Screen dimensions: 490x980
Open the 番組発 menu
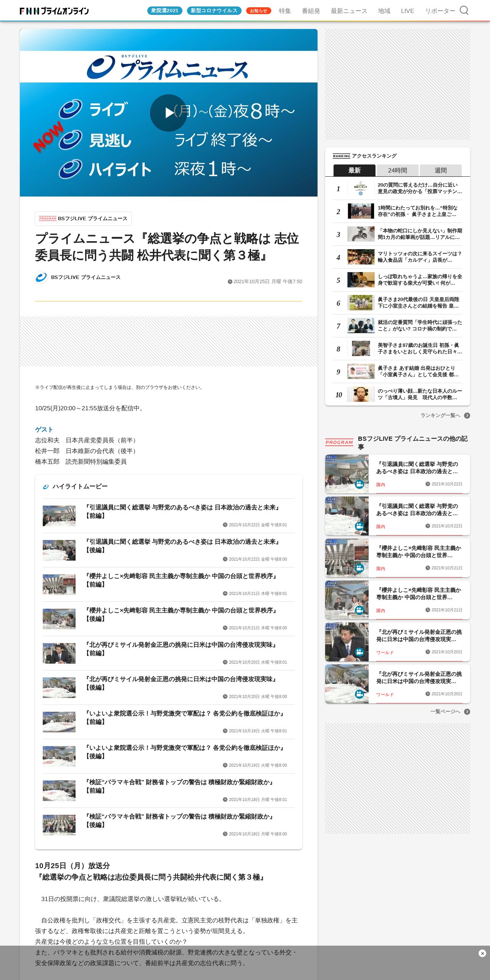pos(311,11)
